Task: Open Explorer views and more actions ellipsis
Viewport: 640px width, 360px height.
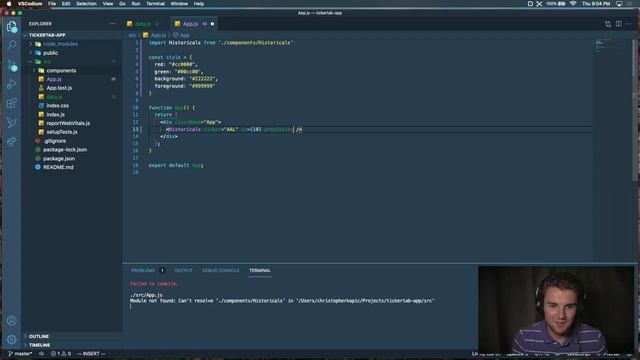Action: [113, 24]
